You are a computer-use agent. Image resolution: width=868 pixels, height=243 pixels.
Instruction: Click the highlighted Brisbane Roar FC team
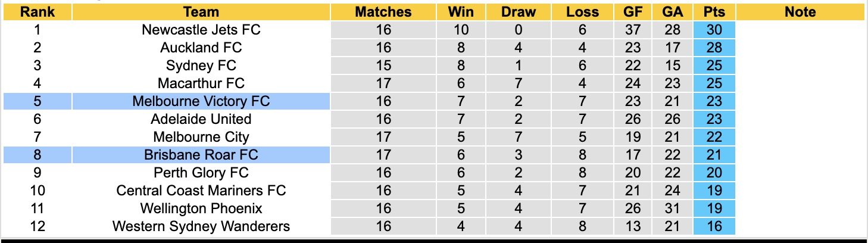(x=201, y=155)
